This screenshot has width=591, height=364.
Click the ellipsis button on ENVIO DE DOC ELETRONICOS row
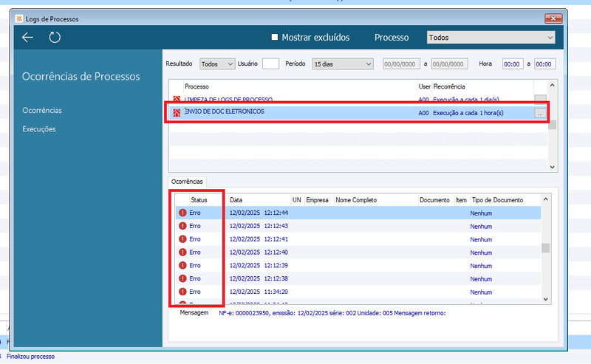tap(540, 113)
